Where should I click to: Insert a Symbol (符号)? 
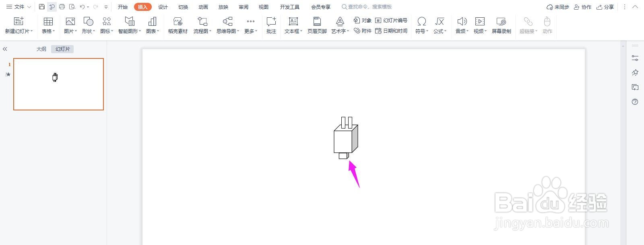coord(422,25)
